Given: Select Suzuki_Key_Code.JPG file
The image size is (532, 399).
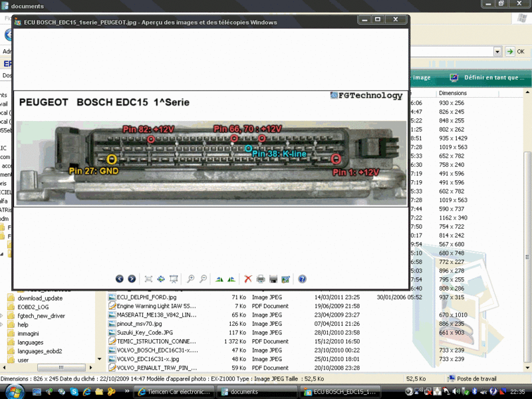Looking at the screenshot, I should point(145,332).
